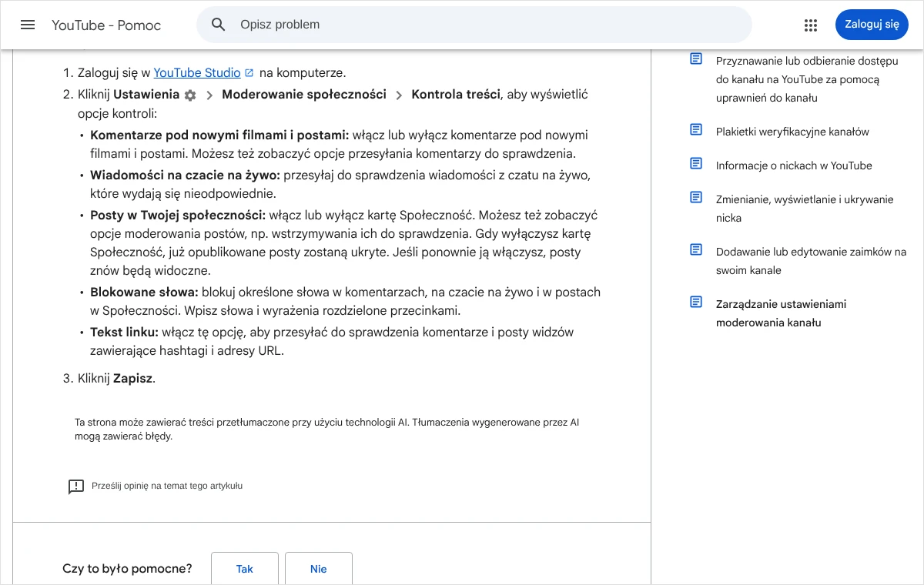
Task: Click the external link icon beside YouTube Studio
Action: pyautogui.click(x=249, y=73)
